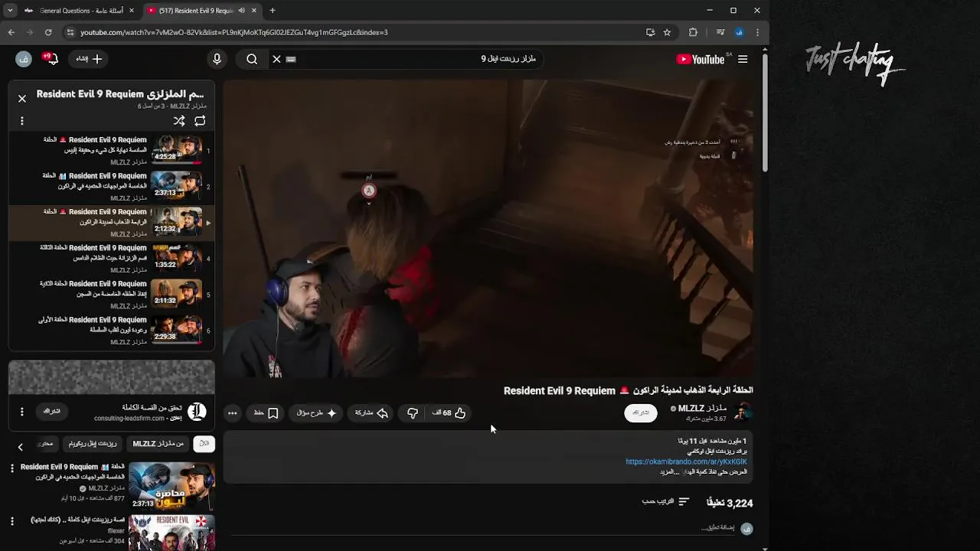Toggle playlist shuffle
Image resolution: width=980 pixels, height=551 pixels.
click(x=179, y=121)
